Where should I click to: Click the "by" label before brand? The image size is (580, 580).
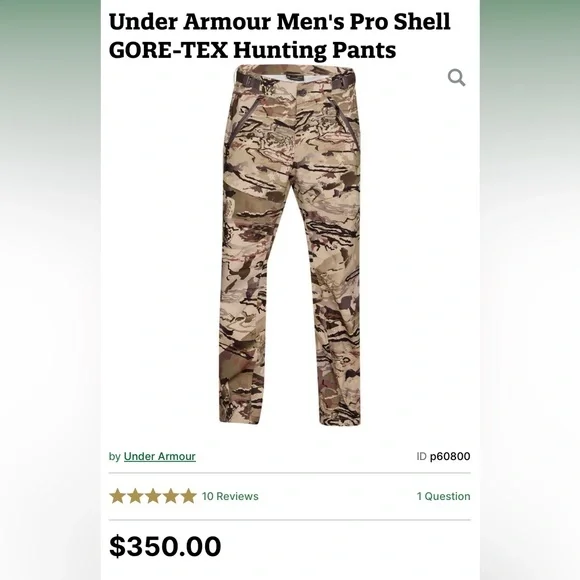click(x=115, y=456)
